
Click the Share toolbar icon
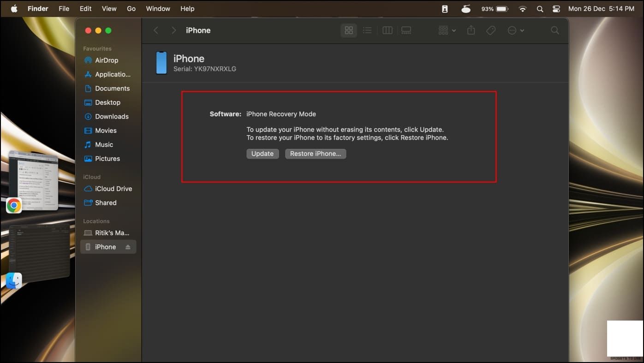(471, 30)
